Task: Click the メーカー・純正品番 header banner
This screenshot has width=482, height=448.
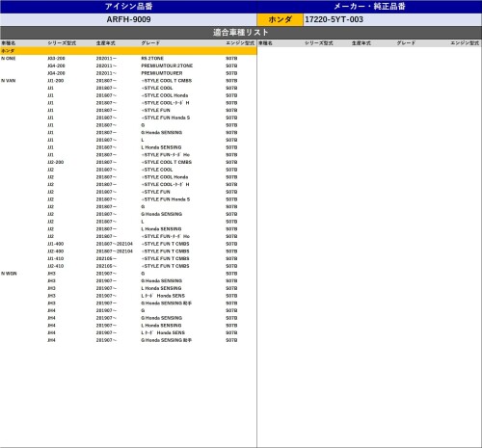Action: click(x=369, y=7)
